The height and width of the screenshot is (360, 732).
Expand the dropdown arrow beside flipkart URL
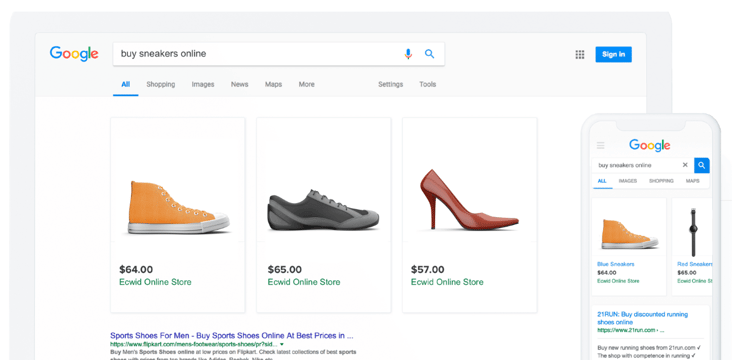pyautogui.click(x=282, y=344)
